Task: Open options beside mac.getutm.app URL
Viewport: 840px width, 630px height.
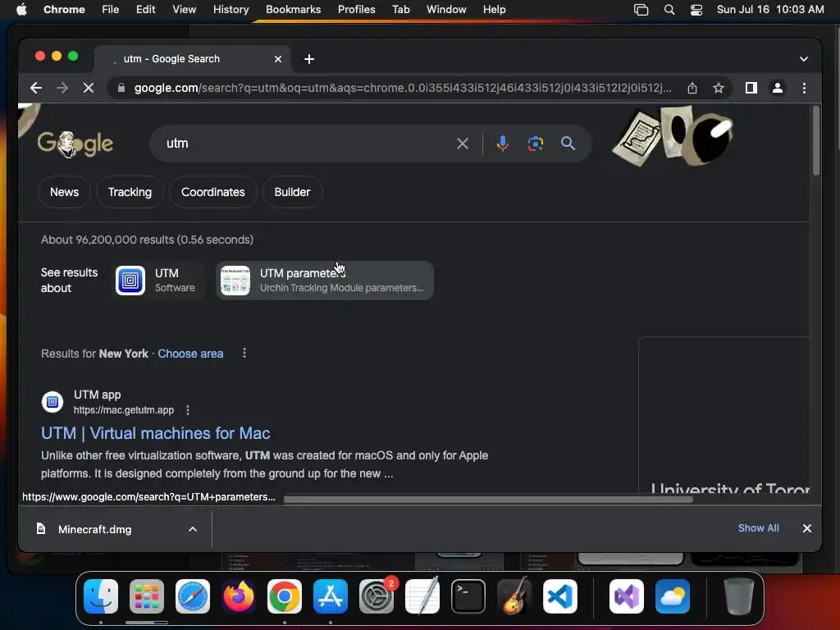Action: click(x=188, y=410)
